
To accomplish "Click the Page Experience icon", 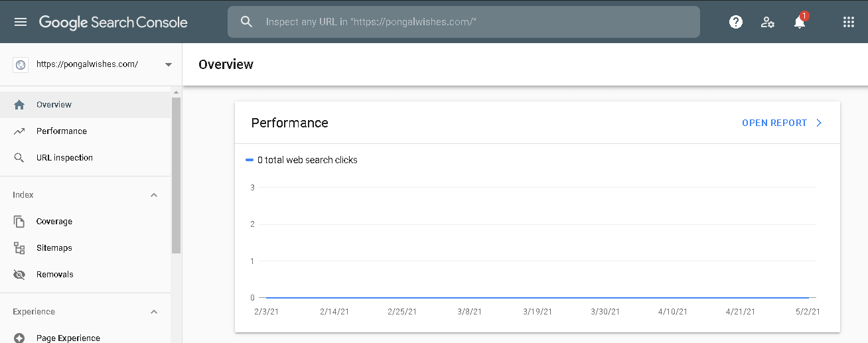I will (x=19, y=338).
